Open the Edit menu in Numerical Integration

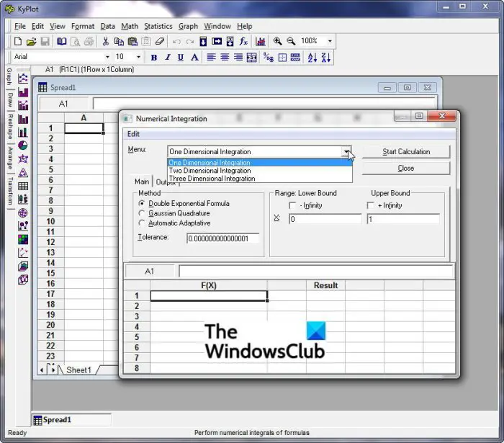click(133, 134)
